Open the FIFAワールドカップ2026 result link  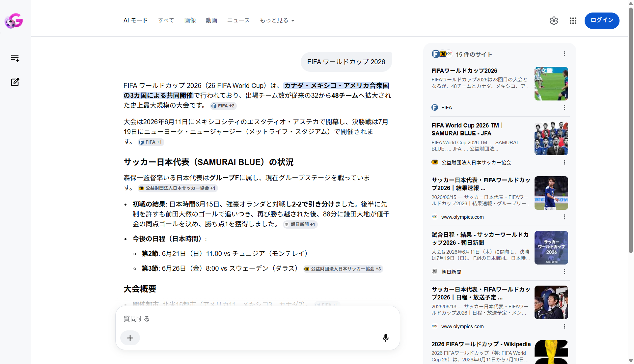point(464,71)
